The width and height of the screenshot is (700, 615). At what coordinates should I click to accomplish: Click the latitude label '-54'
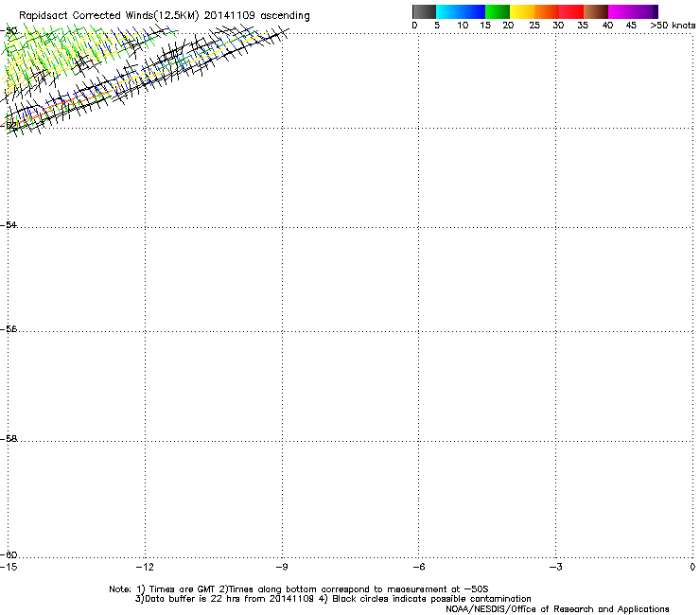click(9, 224)
